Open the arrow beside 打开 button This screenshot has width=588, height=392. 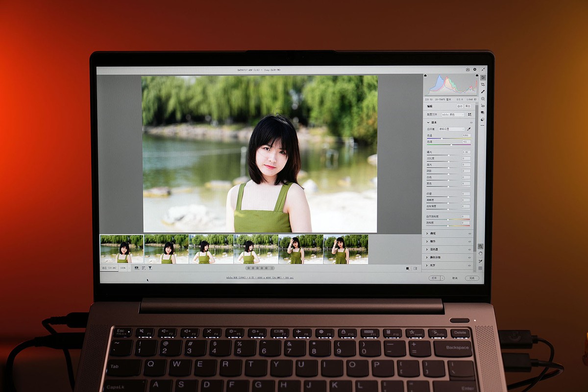442,278
